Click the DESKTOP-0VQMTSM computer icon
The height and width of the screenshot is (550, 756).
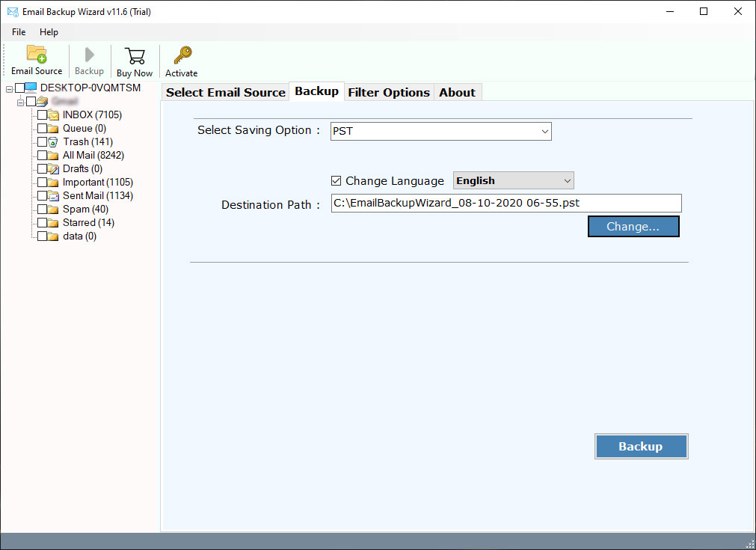[x=31, y=88]
